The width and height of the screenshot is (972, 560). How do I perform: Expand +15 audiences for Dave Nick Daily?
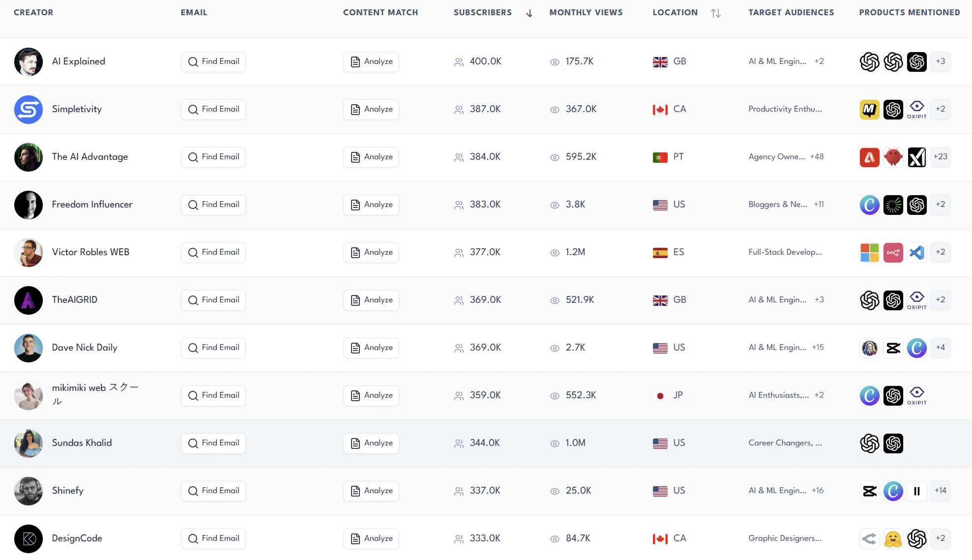tap(818, 348)
